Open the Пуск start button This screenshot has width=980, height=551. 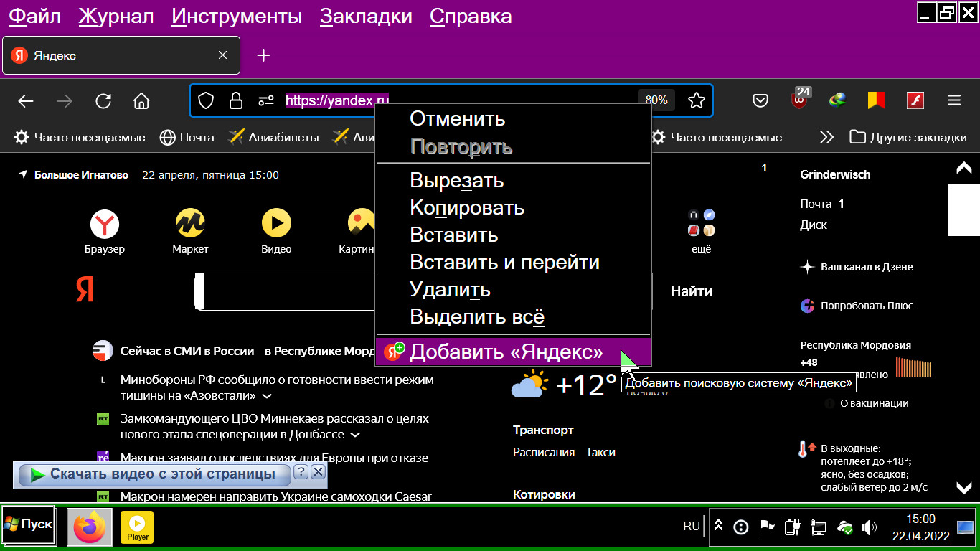(28, 524)
